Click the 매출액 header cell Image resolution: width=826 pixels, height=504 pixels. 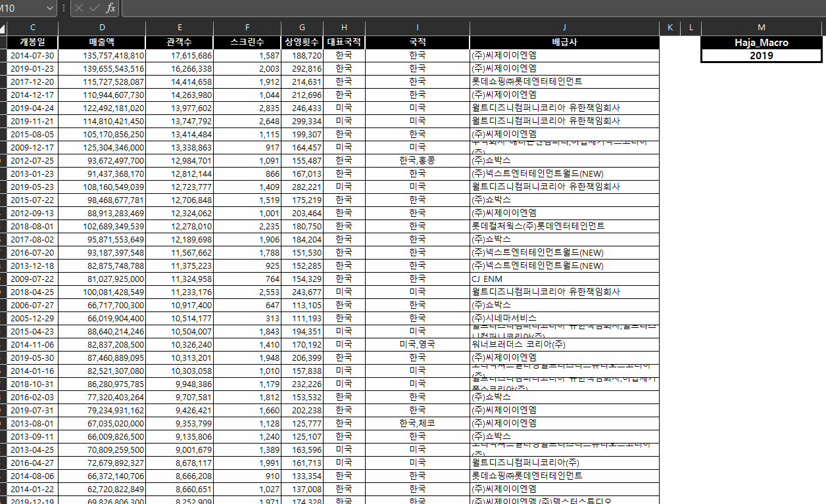tap(102, 42)
